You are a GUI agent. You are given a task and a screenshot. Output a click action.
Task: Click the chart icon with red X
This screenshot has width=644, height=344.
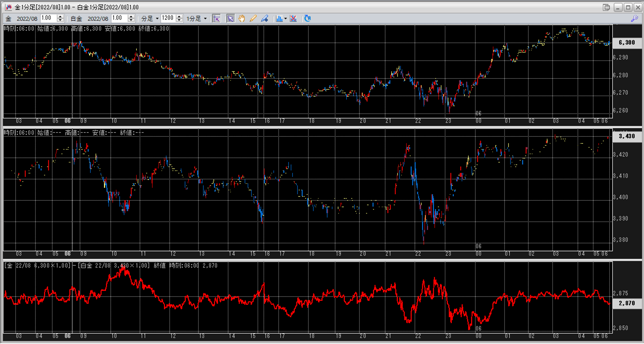tap(293, 18)
